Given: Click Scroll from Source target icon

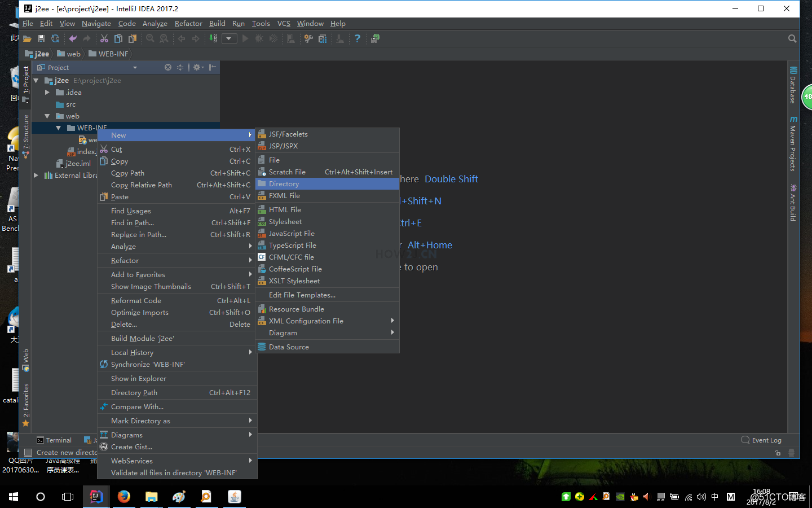Looking at the screenshot, I should (168, 67).
